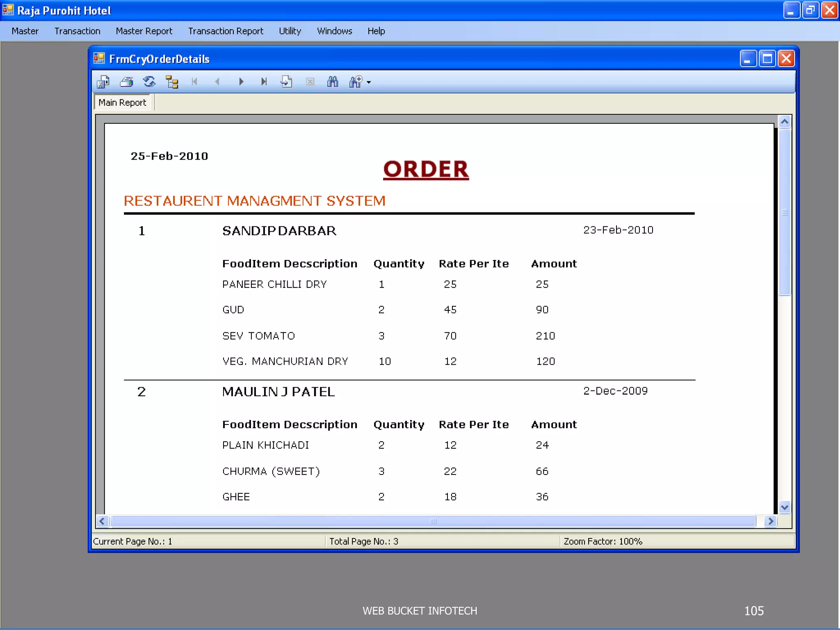Click customer name MAULIN J PATEL

point(278,392)
